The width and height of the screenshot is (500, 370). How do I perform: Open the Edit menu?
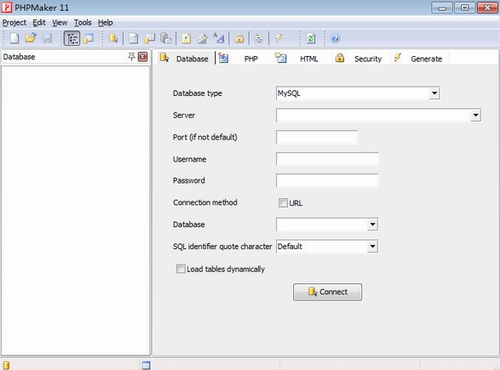coord(39,23)
